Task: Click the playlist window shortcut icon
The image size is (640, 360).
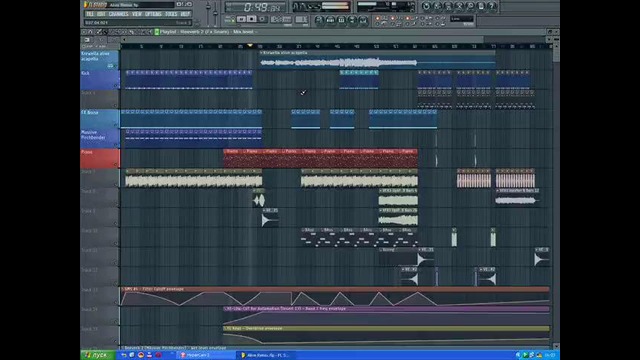Action: (x=319, y=20)
